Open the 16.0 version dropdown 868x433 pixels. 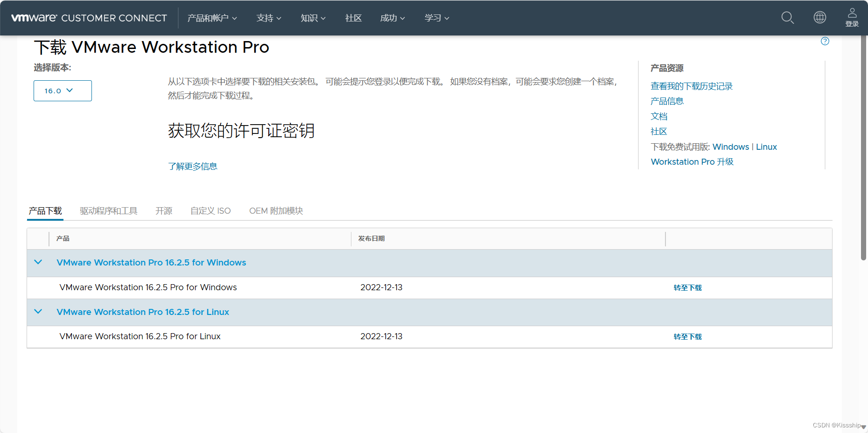[63, 91]
